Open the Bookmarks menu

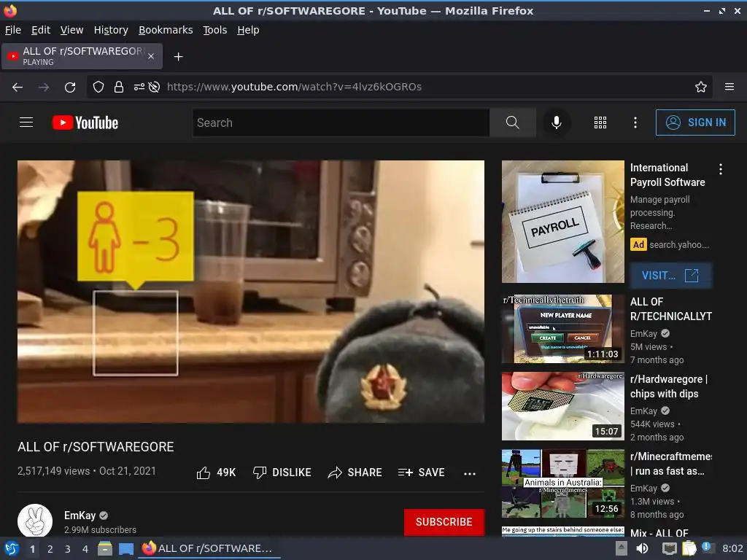click(x=166, y=30)
